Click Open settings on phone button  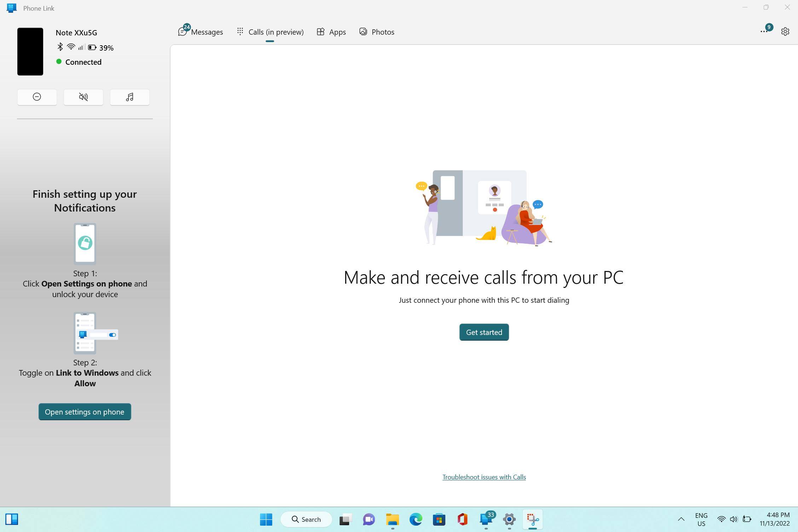point(85,412)
